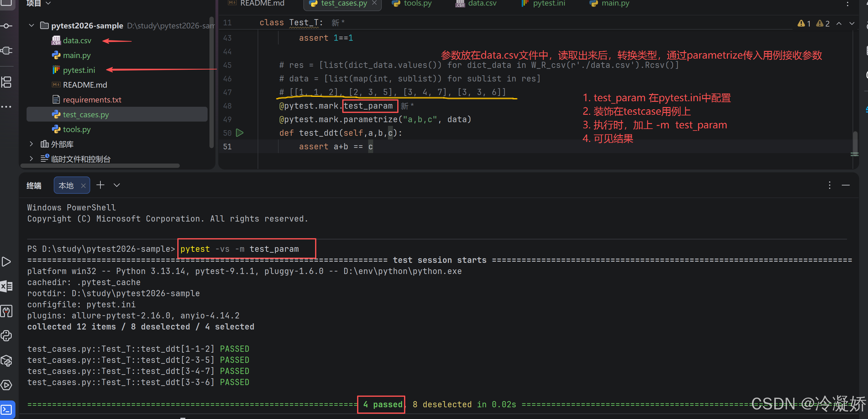The height and width of the screenshot is (419, 868).
Task: Close the test_cases.py editor tab
Action: 374,3
